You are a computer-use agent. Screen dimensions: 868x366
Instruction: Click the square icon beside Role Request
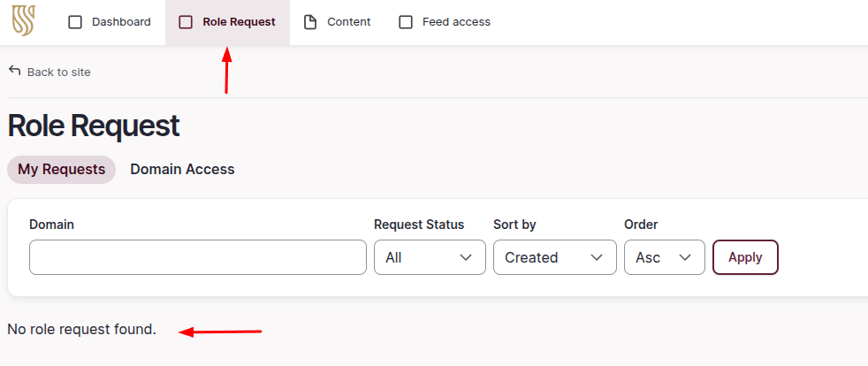coord(186,22)
